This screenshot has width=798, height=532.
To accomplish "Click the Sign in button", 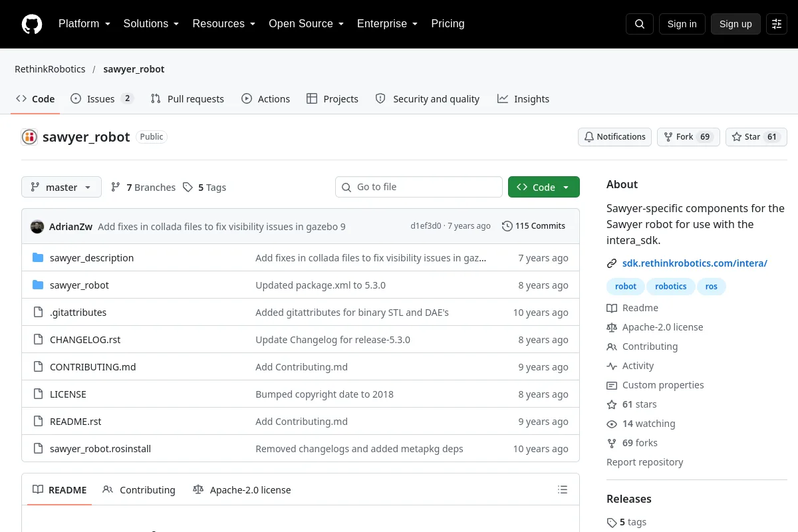I will pyautogui.click(x=682, y=24).
